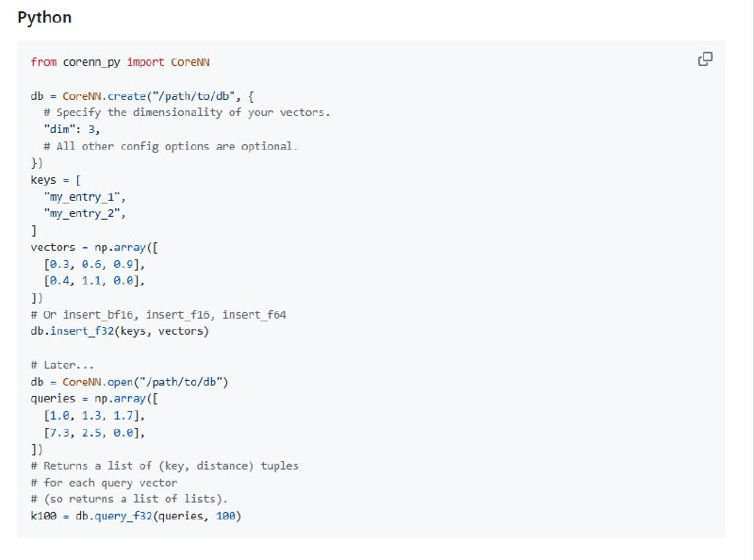754x560 pixels.
Task: Click the dimensionality comment line
Action: (x=187, y=112)
